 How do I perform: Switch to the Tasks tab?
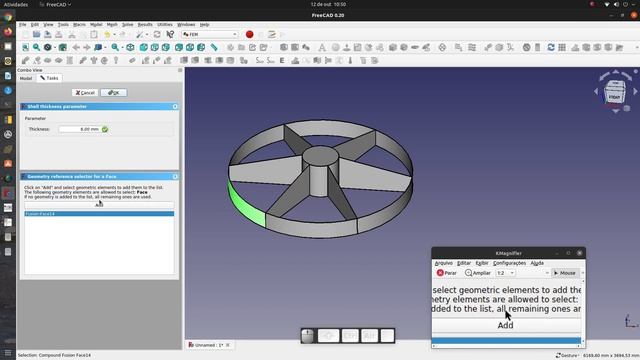pos(49,78)
